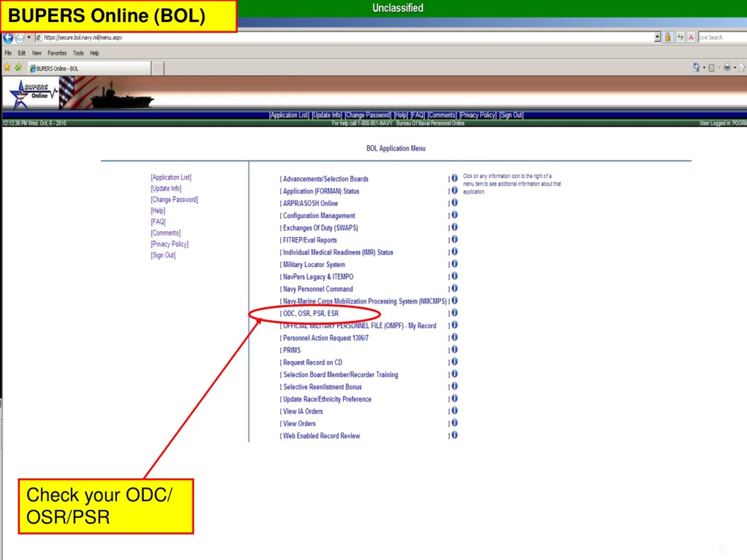Click info icon for NavPers Legacy & ITEMPO
The image size is (747, 560).
(x=455, y=276)
